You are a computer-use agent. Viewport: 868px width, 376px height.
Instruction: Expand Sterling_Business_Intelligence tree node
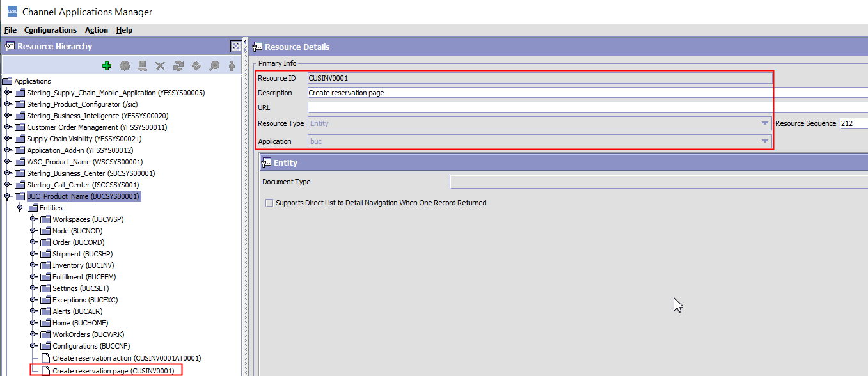pyautogui.click(x=8, y=116)
